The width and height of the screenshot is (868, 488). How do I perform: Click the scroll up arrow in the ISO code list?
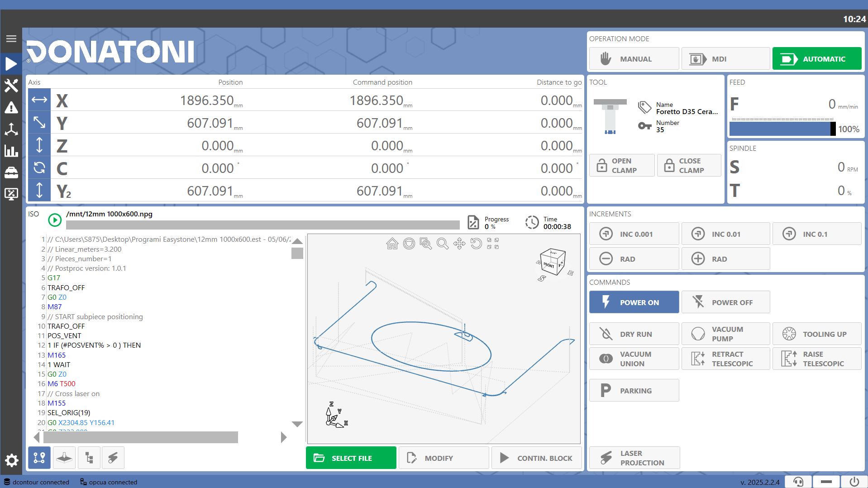(297, 241)
